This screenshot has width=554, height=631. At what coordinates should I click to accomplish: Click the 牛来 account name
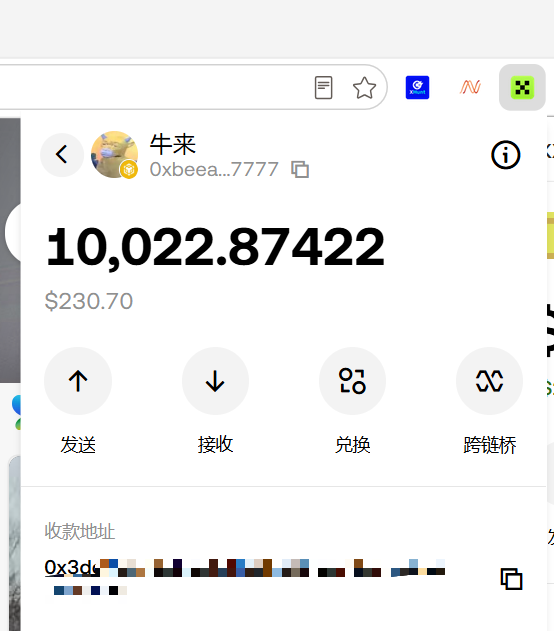(173, 144)
